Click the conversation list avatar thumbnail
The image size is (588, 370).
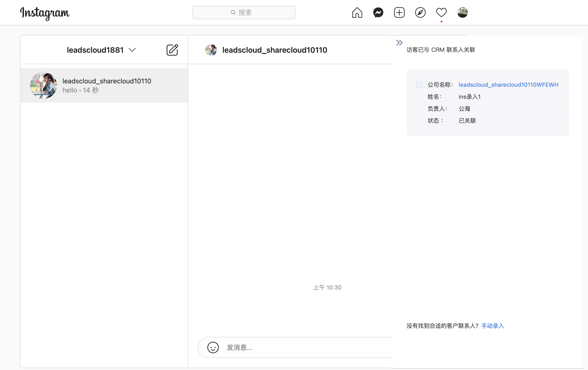(44, 85)
